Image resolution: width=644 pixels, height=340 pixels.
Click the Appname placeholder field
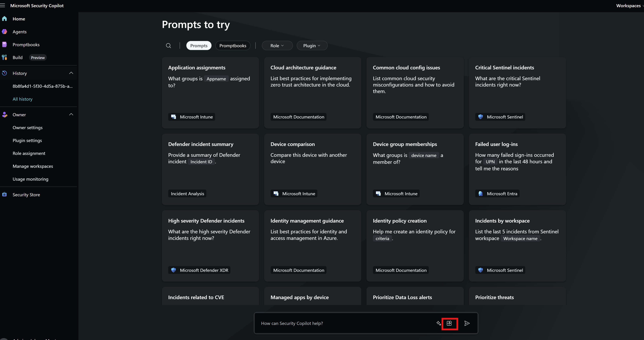point(216,79)
